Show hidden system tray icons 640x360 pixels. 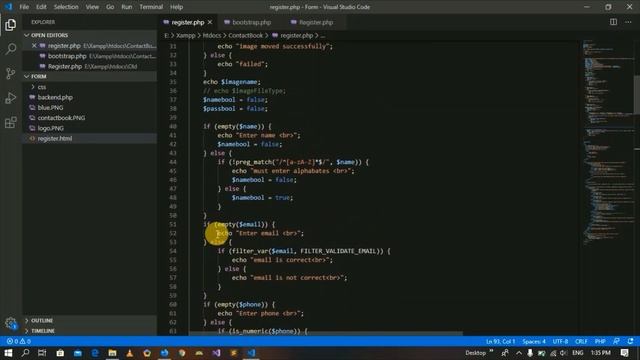pyautogui.click(x=518, y=353)
